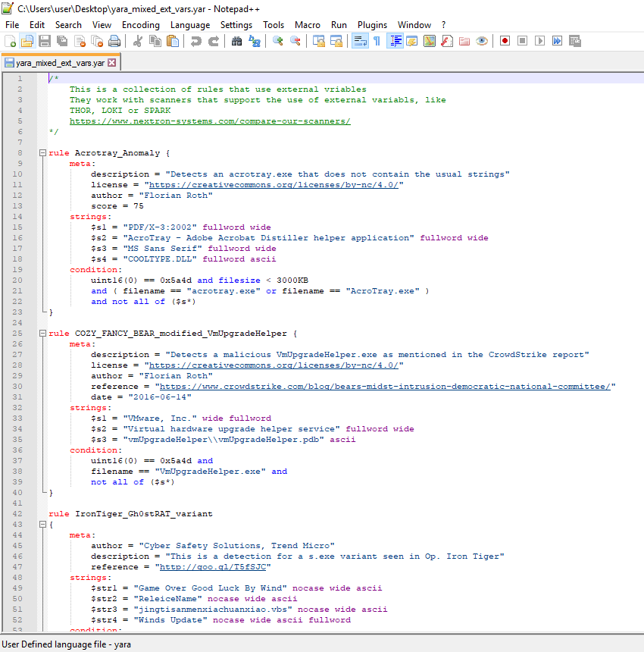The image size is (644, 652).
Task: Follow the nextron-systems.com scanners link
Action: pos(210,121)
